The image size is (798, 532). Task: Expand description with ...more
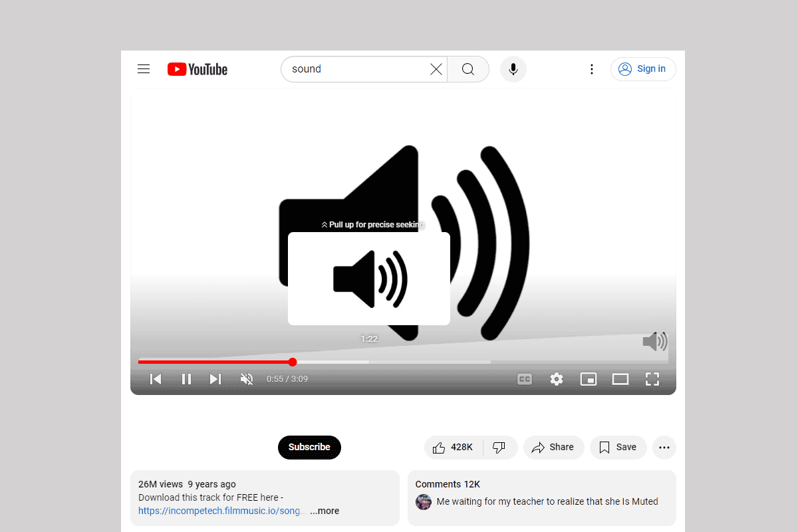click(325, 511)
